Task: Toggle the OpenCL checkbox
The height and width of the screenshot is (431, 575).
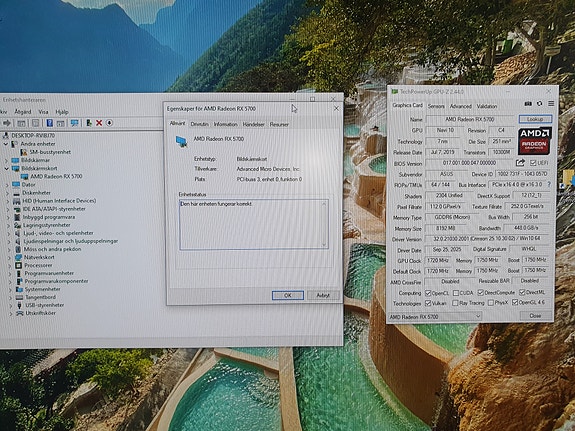Action: [x=428, y=293]
